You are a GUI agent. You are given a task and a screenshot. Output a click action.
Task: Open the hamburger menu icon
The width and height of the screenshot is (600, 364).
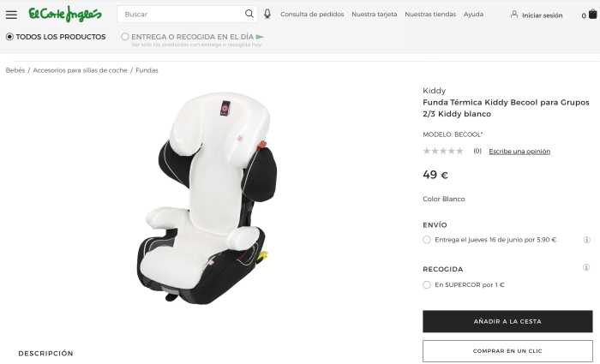(11, 15)
